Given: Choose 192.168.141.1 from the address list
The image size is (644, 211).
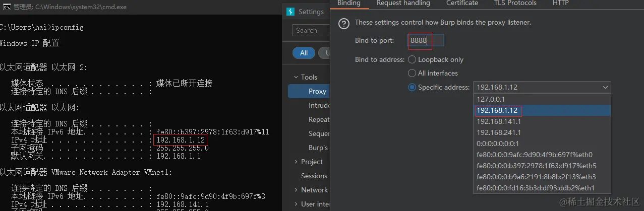Looking at the screenshot, I should coord(542,121).
